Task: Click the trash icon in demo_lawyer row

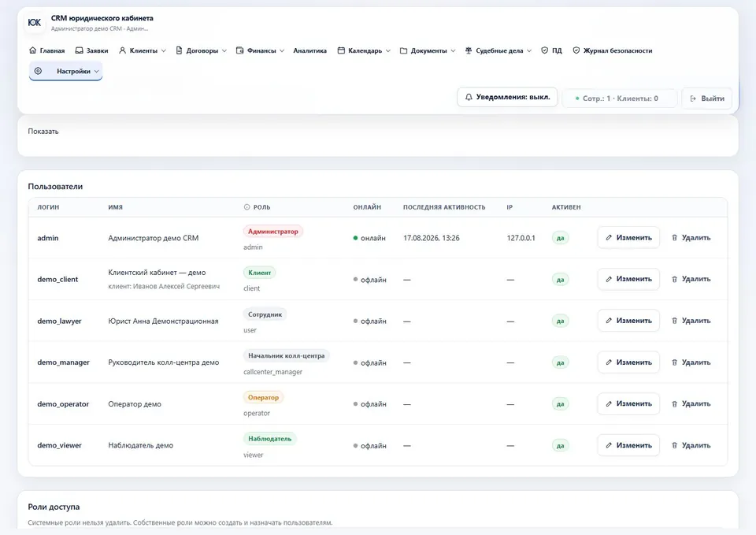Action: pyautogui.click(x=675, y=321)
